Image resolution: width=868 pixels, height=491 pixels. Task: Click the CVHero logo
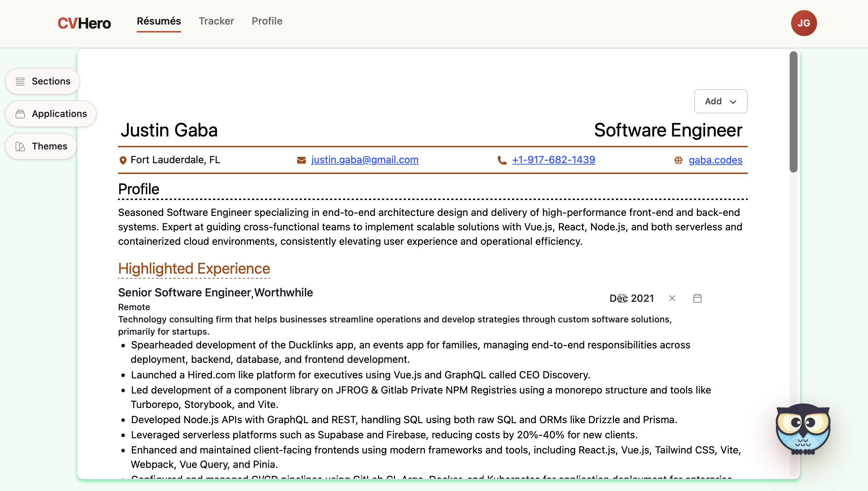[84, 23]
